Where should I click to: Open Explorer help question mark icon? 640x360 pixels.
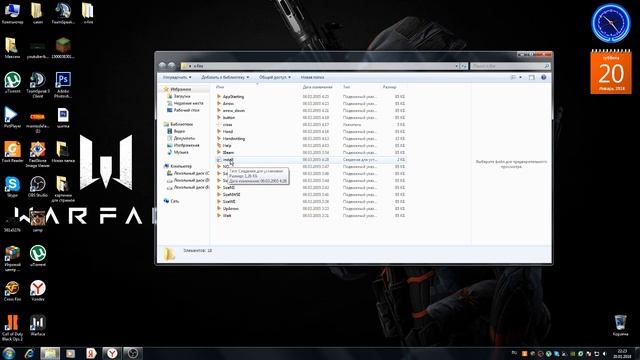pos(544,77)
